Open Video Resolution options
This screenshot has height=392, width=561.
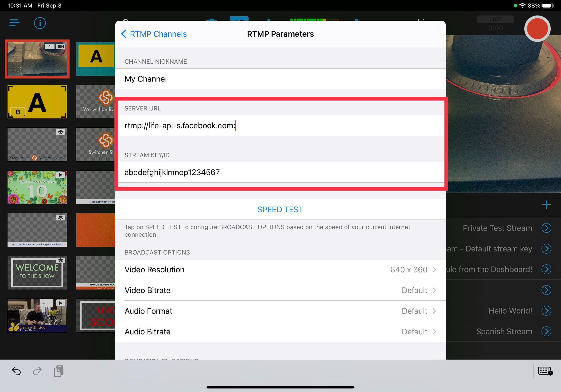[280, 270]
